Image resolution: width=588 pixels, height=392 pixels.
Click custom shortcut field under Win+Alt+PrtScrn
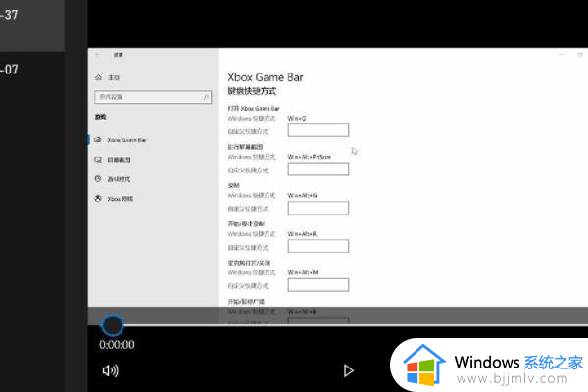[x=318, y=170]
